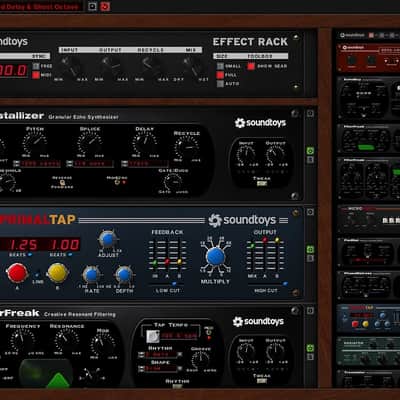This screenshot has height=400, width=400.
Task: Click the Crystallizer Delay knob
Action: [x=145, y=143]
